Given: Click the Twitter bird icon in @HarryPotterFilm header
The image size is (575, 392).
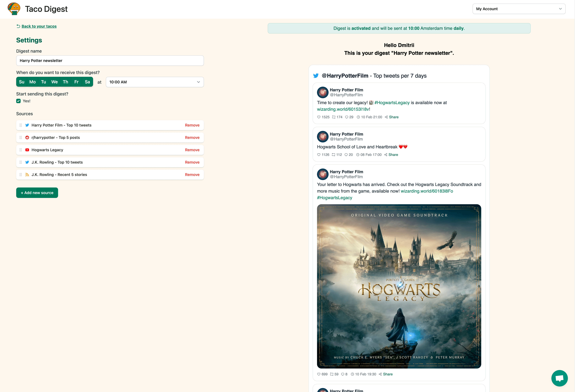Looking at the screenshot, I should [x=316, y=76].
